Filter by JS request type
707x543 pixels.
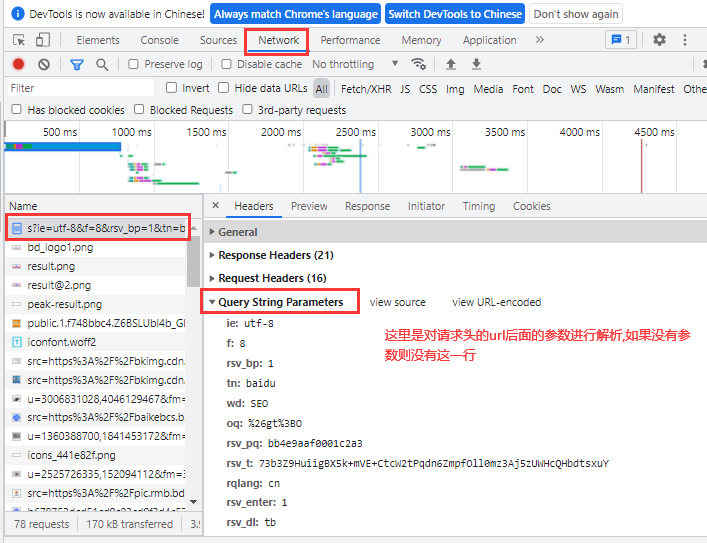(405, 89)
